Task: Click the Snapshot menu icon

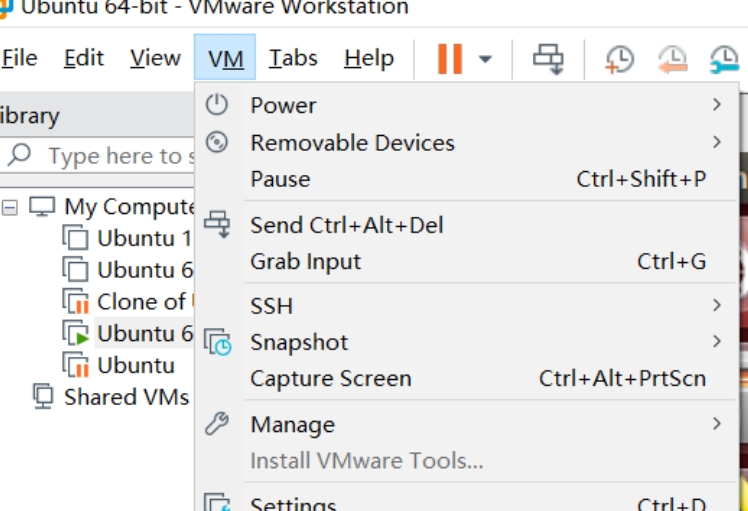Action: [218, 342]
